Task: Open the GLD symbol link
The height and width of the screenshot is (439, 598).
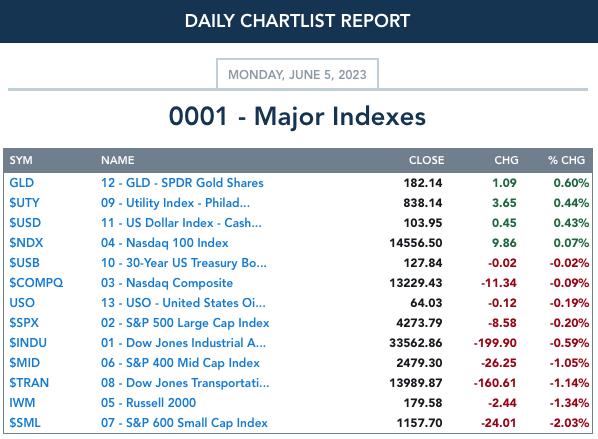Action: [x=22, y=183]
